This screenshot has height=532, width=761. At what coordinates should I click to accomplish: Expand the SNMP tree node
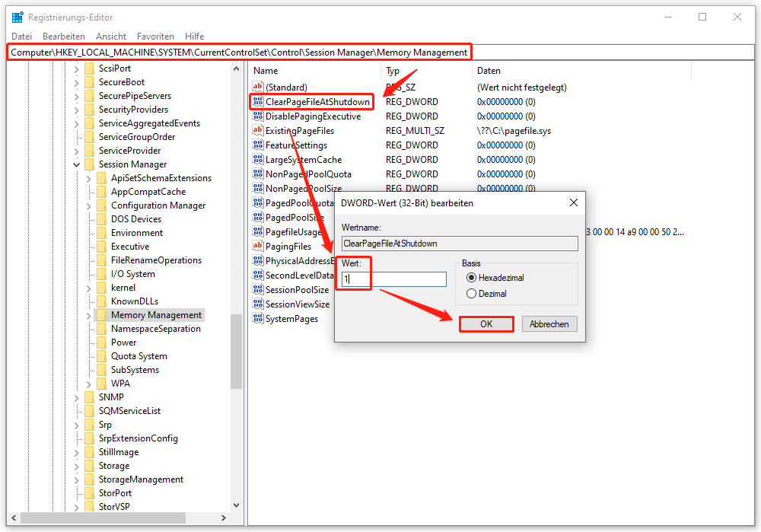pos(76,397)
